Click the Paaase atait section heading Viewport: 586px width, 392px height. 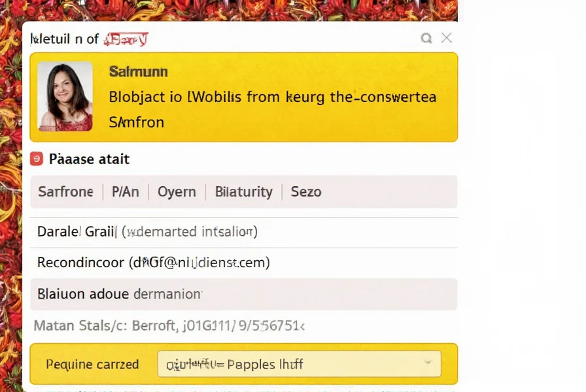(89, 159)
